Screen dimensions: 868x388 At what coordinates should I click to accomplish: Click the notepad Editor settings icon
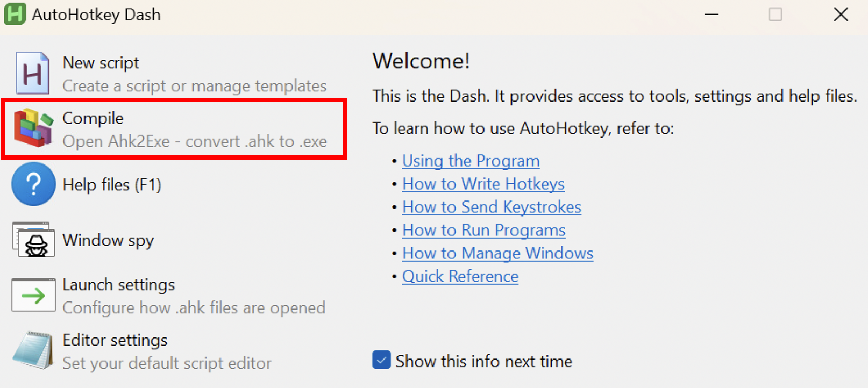pyautogui.click(x=33, y=350)
